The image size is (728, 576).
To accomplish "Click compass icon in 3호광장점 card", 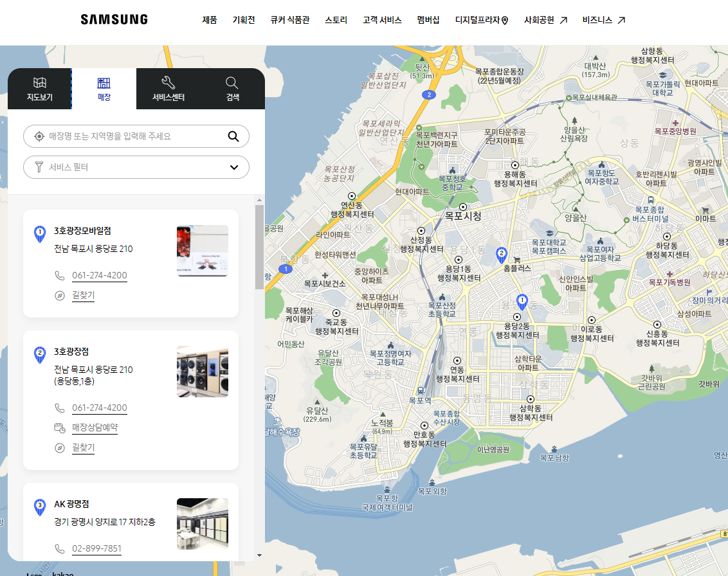I will 60,448.
